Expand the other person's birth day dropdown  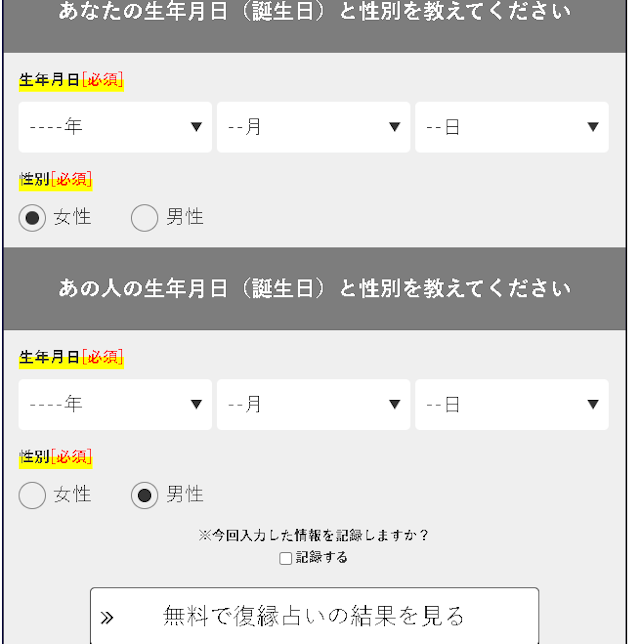coord(511,404)
